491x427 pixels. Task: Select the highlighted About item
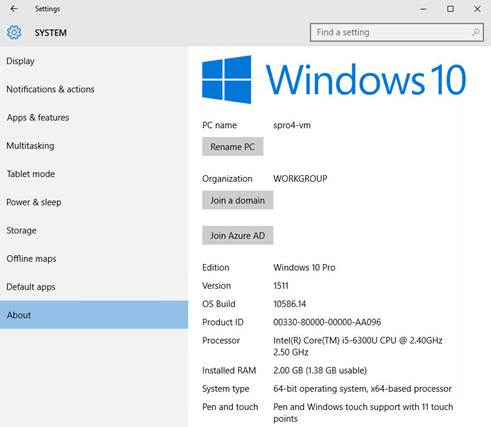click(x=94, y=315)
